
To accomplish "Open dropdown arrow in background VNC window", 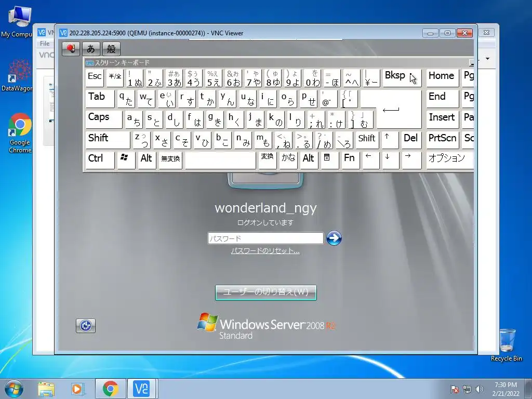I will pos(487,59).
